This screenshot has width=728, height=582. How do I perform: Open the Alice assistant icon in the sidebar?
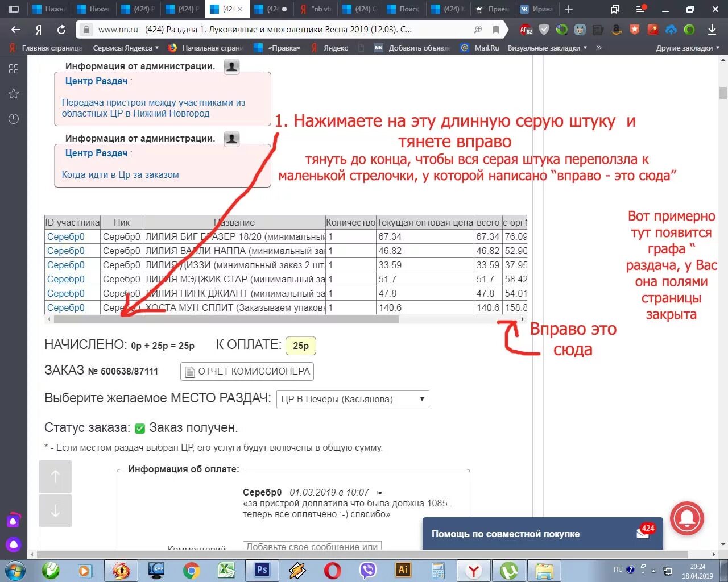coord(14,544)
